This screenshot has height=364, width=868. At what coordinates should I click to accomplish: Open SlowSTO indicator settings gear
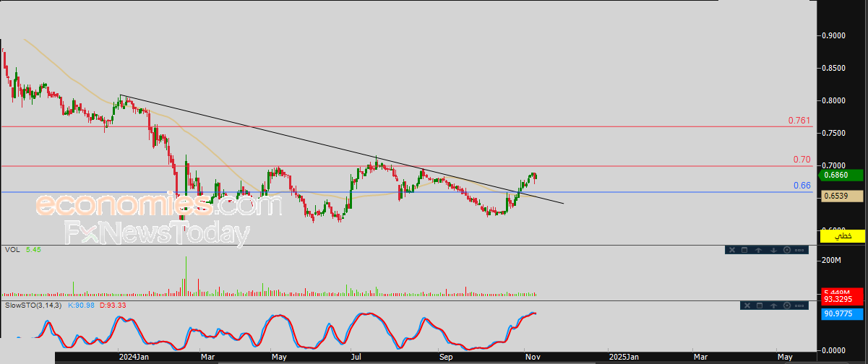tap(787, 305)
